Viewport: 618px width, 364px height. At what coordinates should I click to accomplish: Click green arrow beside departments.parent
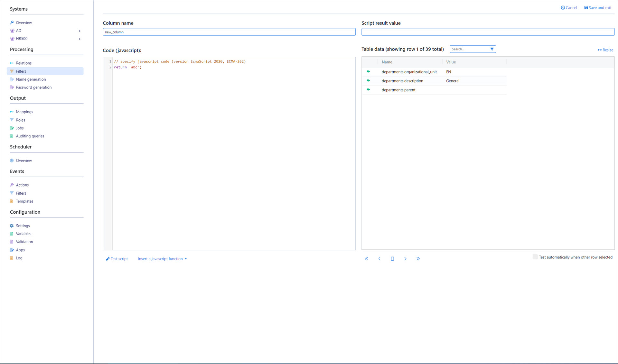click(369, 89)
